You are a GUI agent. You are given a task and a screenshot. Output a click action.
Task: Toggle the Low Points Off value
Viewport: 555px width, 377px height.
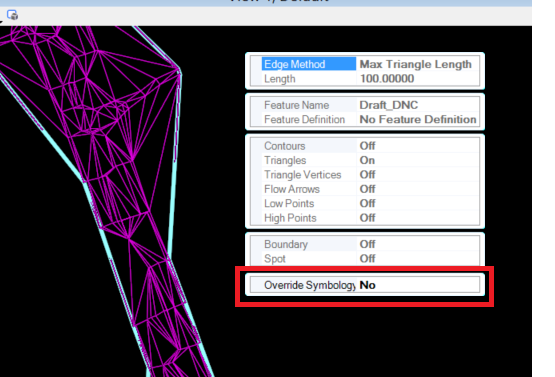tap(418, 204)
